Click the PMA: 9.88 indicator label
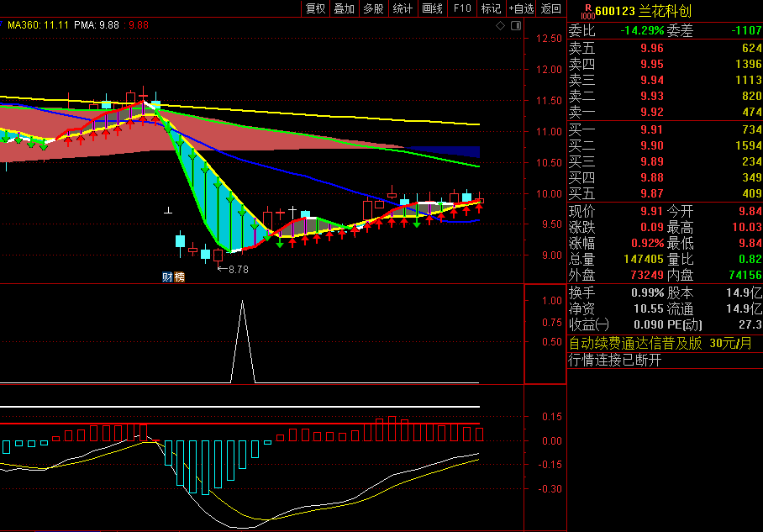 (x=97, y=25)
